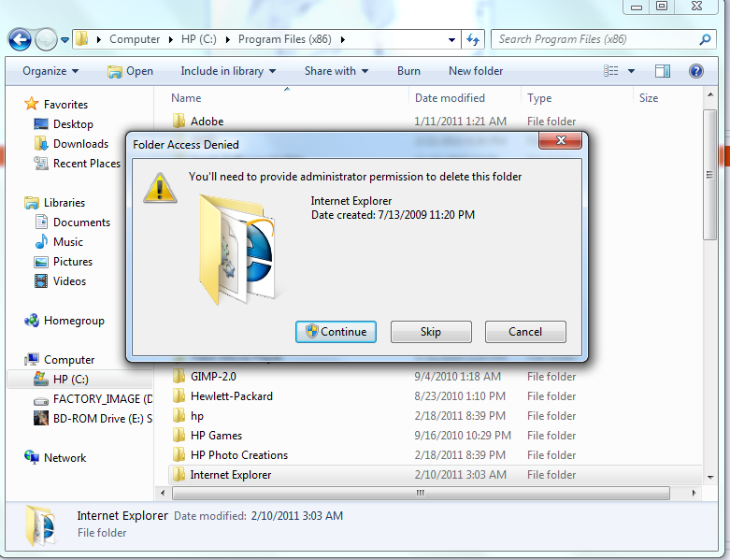Image resolution: width=730 pixels, height=560 pixels.
Task: Expand the arrow after Computer breadcrumb
Action: click(170, 40)
